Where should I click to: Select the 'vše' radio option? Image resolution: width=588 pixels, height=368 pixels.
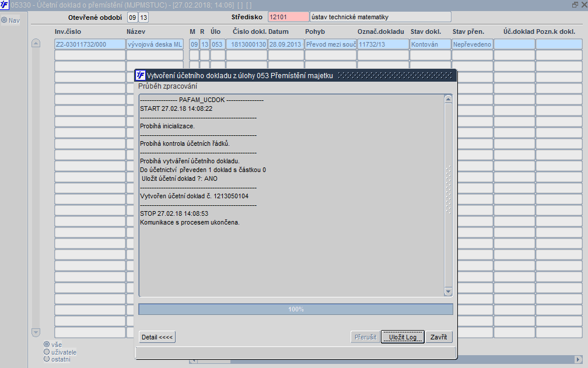(47, 344)
